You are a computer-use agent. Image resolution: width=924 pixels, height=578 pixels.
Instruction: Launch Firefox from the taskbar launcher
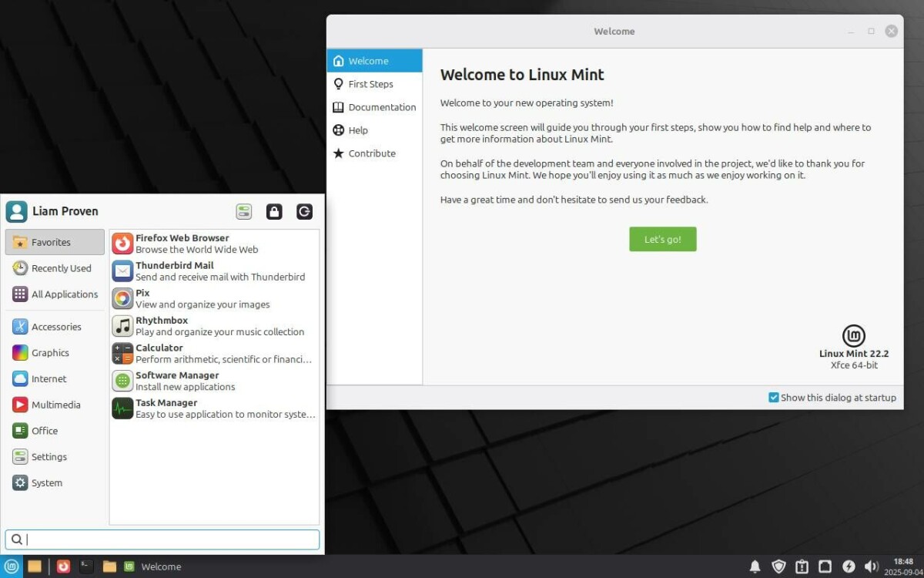point(64,566)
